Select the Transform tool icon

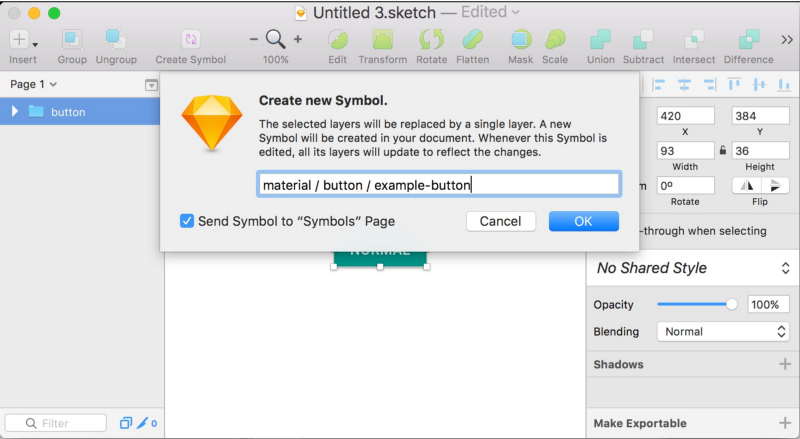(x=382, y=40)
